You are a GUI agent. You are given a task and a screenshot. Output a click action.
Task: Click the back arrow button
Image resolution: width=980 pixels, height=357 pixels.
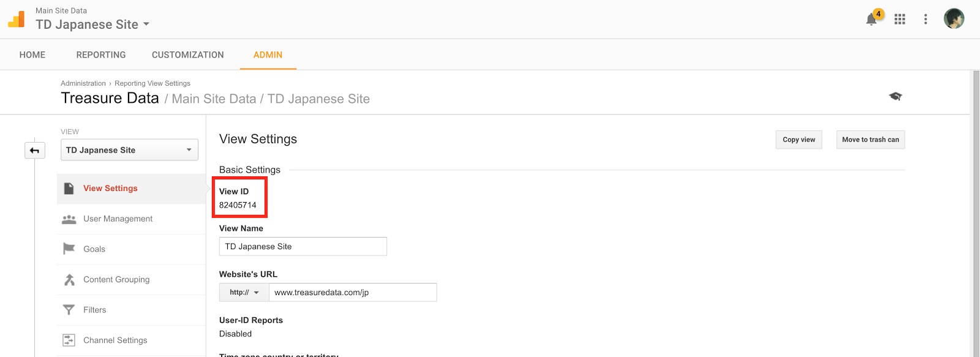[x=35, y=150]
